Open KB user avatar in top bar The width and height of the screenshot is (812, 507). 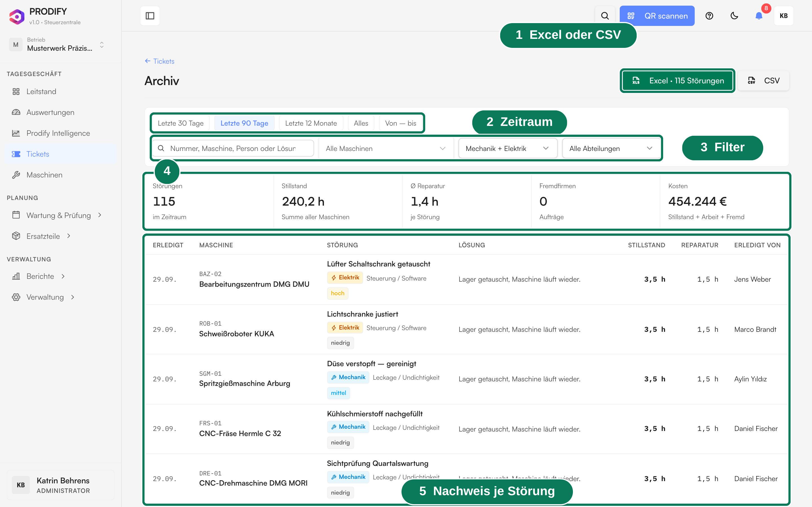click(x=784, y=16)
